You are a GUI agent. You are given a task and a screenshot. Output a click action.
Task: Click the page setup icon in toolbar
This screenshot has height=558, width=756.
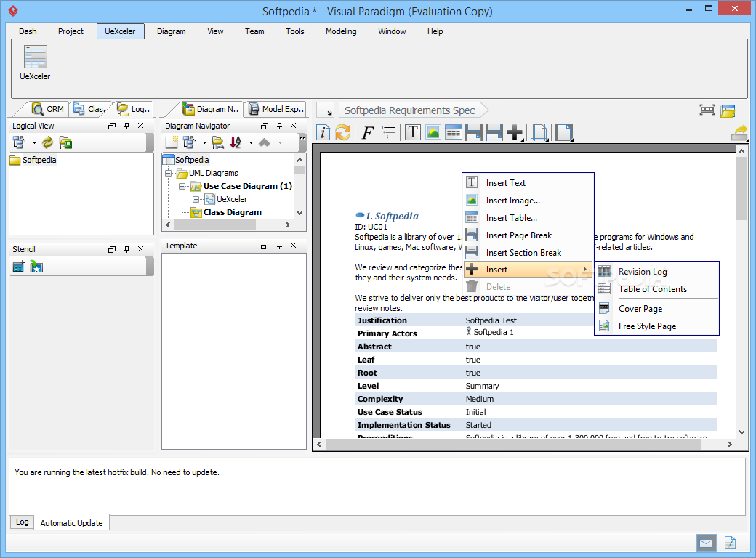pos(539,132)
